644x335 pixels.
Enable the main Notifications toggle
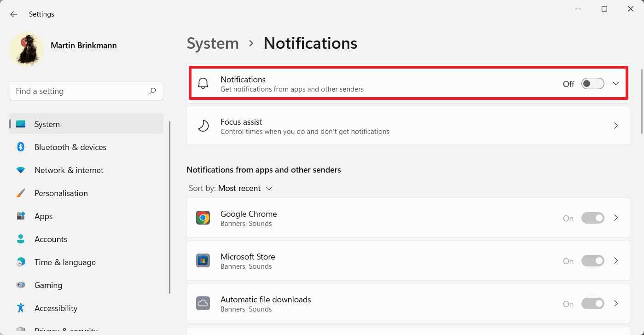click(x=592, y=83)
